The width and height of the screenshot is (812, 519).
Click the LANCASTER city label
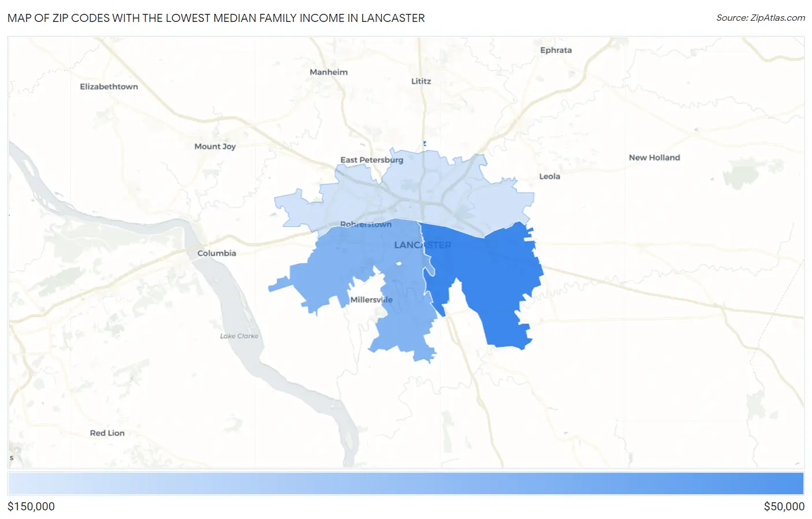[423, 245]
